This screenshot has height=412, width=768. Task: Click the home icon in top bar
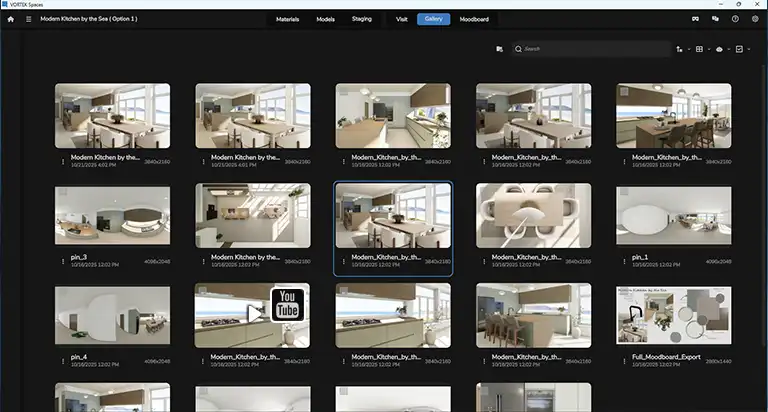(x=11, y=19)
